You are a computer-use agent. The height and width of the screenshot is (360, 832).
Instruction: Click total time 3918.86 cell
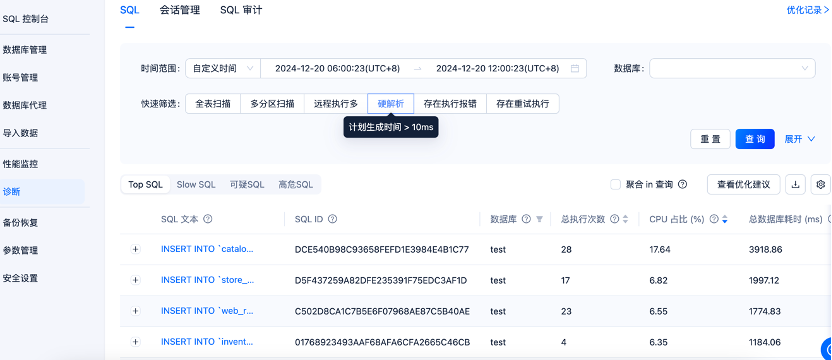(x=766, y=249)
